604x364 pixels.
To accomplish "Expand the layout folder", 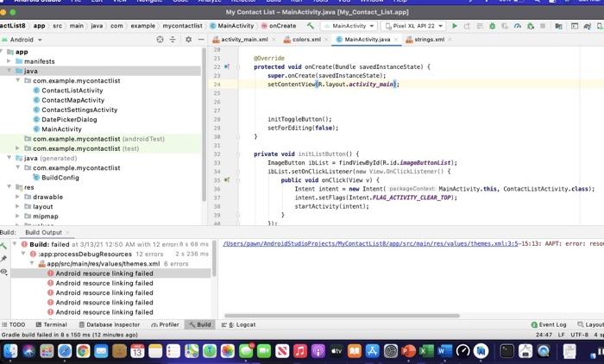I will coord(17,206).
